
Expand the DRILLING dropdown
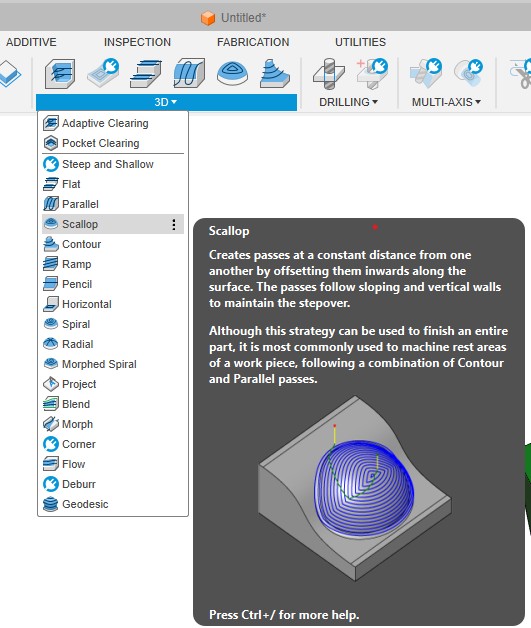(348, 102)
